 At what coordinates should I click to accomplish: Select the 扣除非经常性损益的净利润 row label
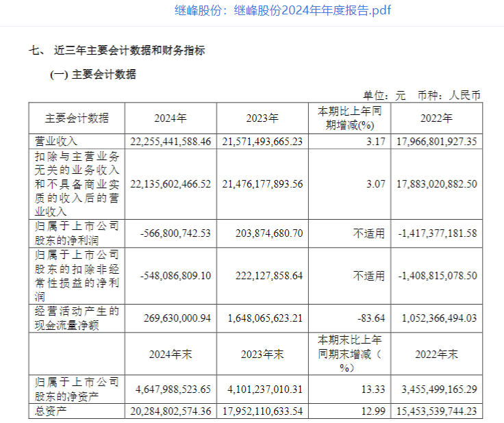pos(77,276)
